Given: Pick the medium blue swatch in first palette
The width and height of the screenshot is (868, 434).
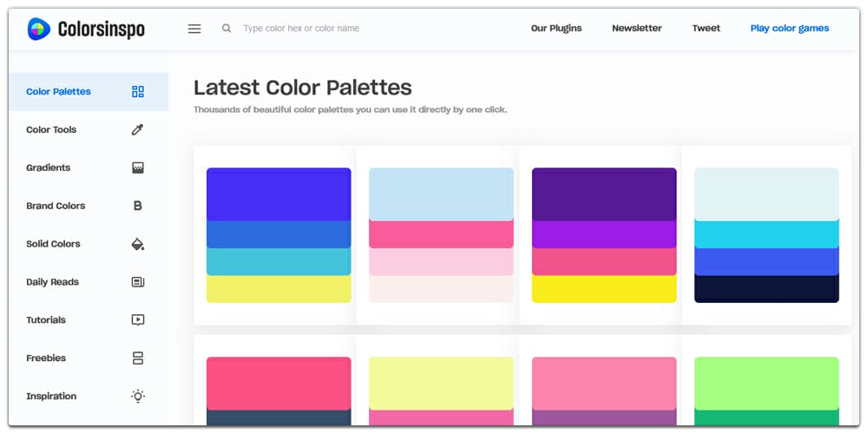Looking at the screenshot, I should [279, 234].
